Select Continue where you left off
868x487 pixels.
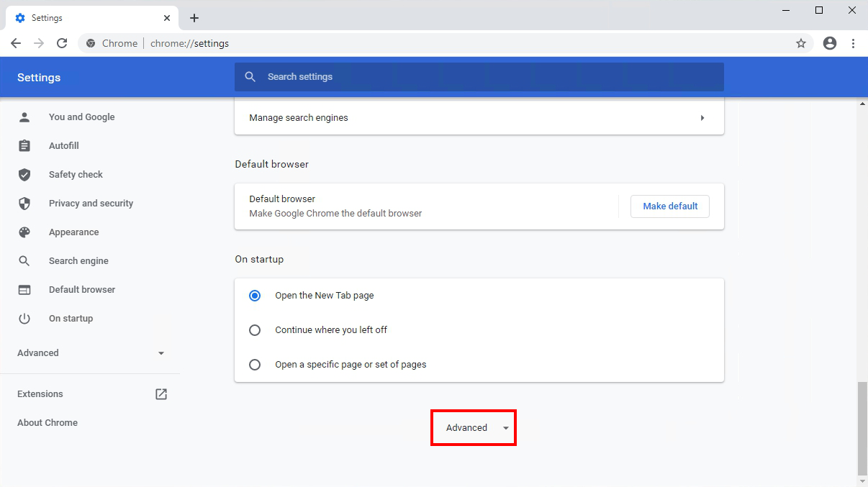tap(255, 330)
